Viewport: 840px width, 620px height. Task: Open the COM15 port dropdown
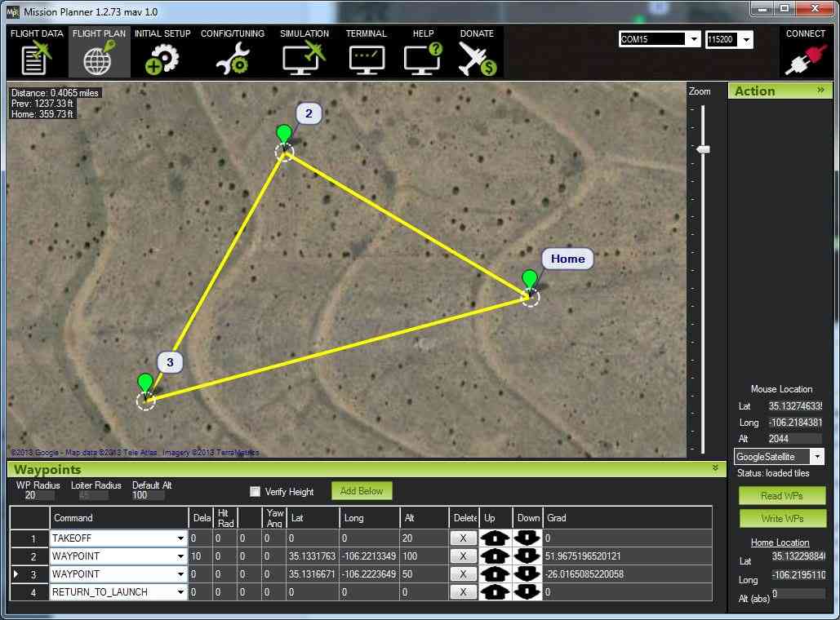(693, 39)
